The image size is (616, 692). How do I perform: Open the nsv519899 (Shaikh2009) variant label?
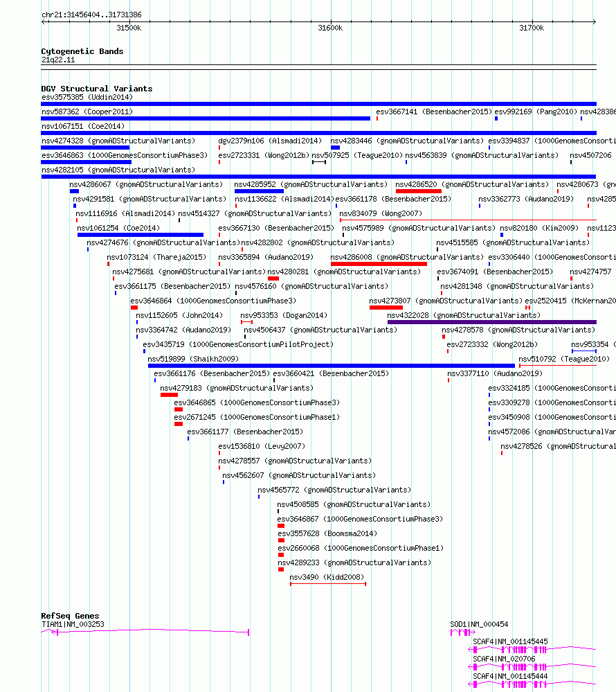[193, 359]
